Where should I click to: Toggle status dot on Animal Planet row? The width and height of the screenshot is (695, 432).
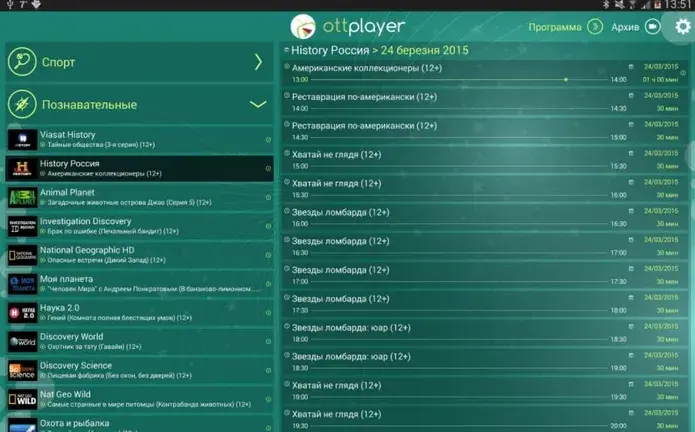[x=268, y=197]
